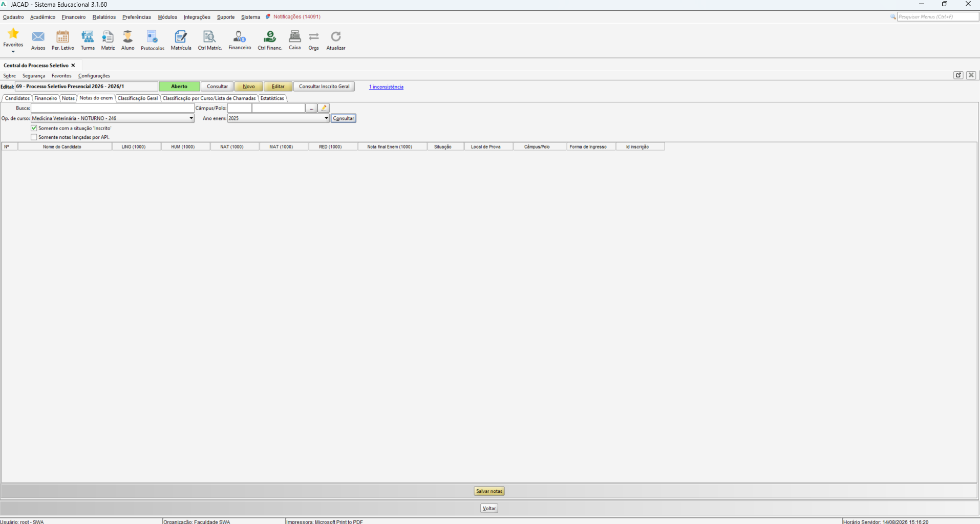The height and width of the screenshot is (524, 980).
Task: Open the Suporte menu
Action: coord(226,17)
